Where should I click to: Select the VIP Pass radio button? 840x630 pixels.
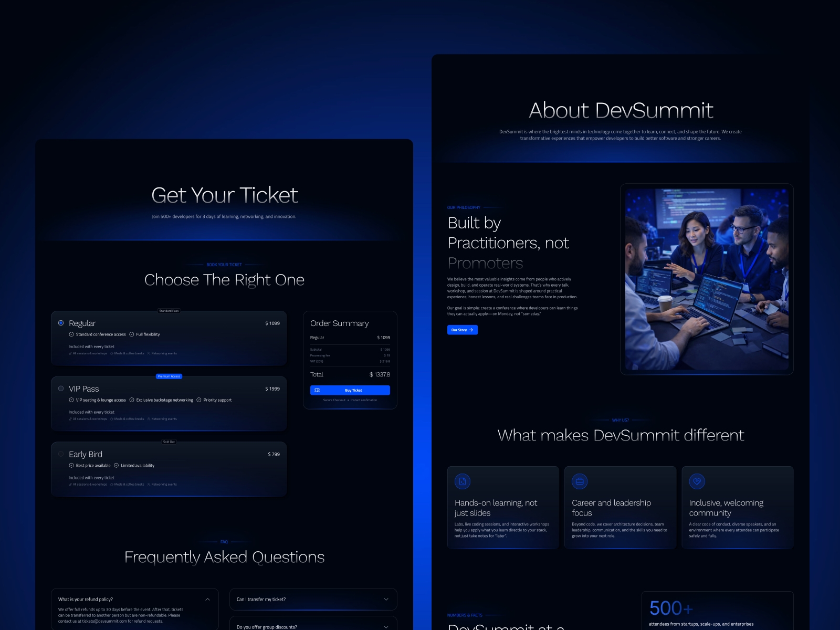61,388
